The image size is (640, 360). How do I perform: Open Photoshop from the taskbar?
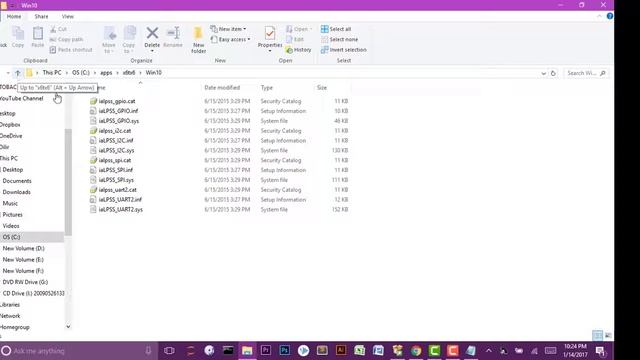[284, 351]
